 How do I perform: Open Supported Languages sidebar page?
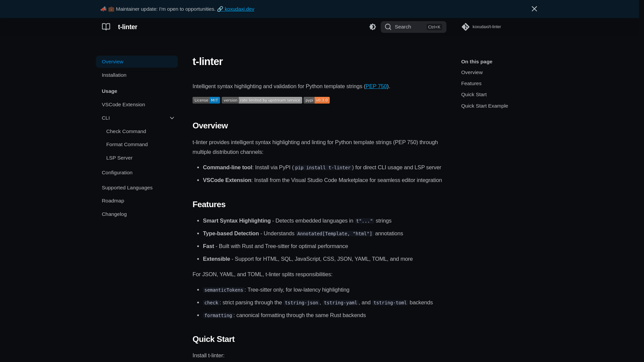pyautogui.click(x=137, y=188)
